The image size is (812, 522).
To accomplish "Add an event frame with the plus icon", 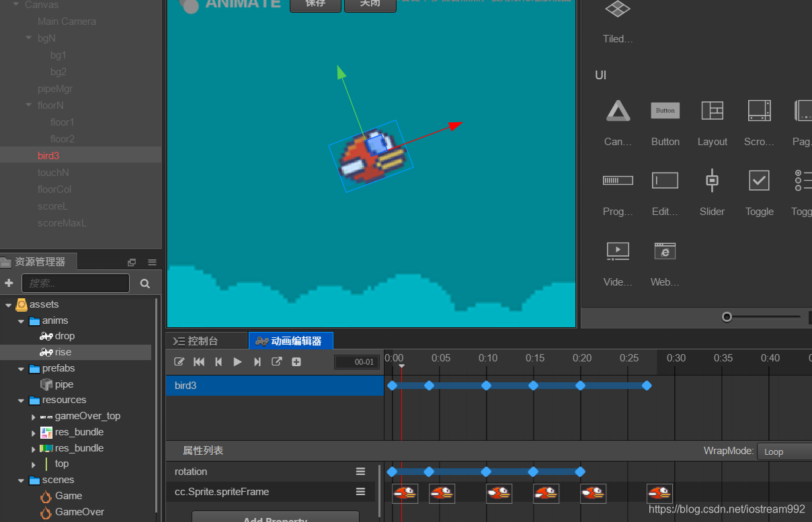I will coord(296,361).
